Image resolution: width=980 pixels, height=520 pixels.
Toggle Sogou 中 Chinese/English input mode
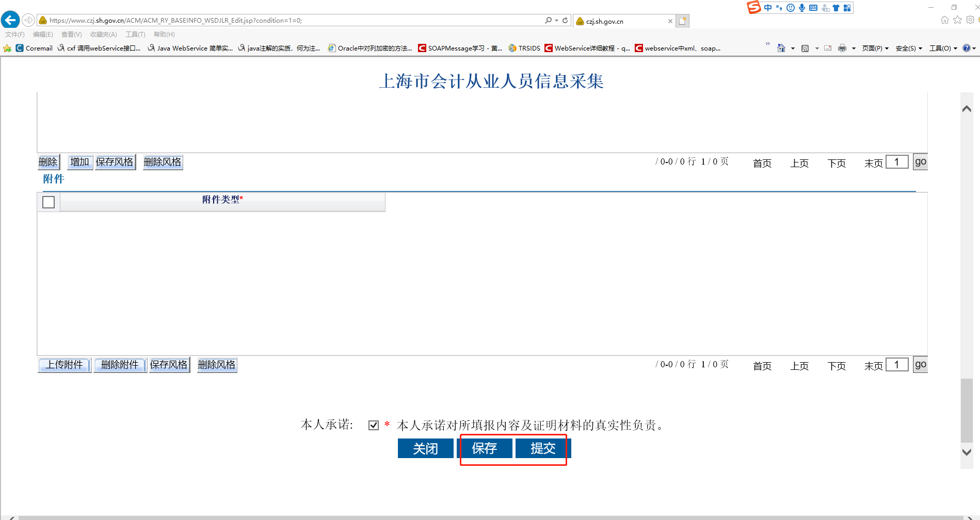point(768,8)
